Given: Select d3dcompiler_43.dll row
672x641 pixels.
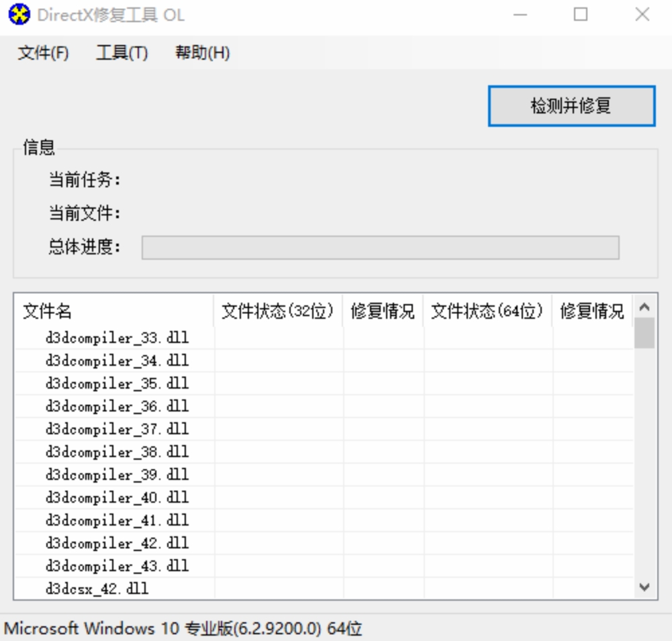Looking at the screenshot, I should click(117, 566).
